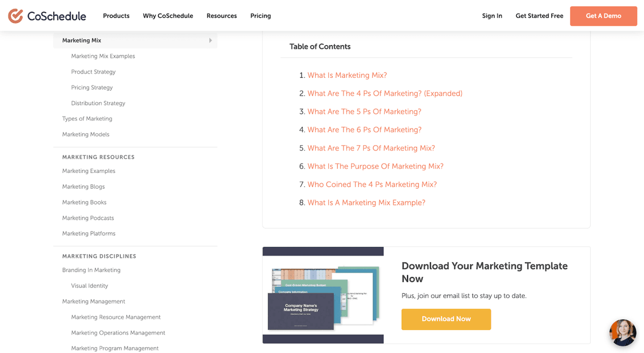Select Why CoSchedule in the navigation bar
This screenshot has height=353, width=644.
point(167,16)
